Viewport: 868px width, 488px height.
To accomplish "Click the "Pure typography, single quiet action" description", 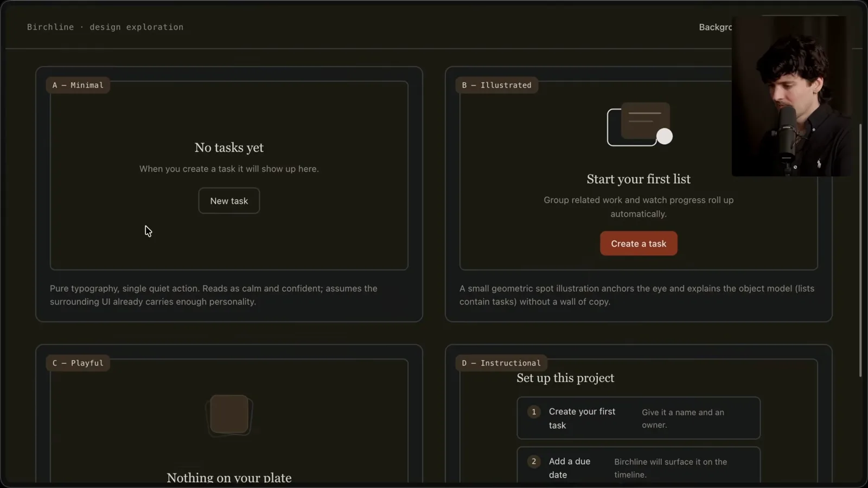I will pos(214,295).
